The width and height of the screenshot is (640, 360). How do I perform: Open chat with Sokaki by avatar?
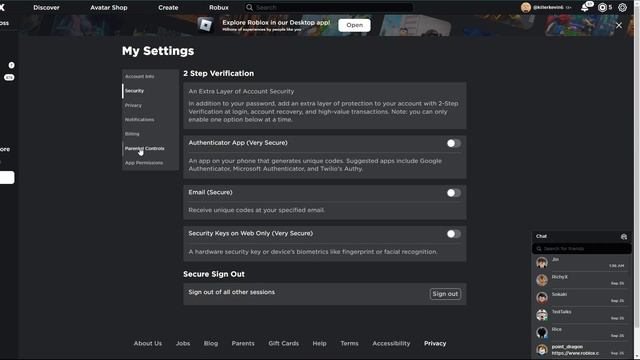(542, 298)
